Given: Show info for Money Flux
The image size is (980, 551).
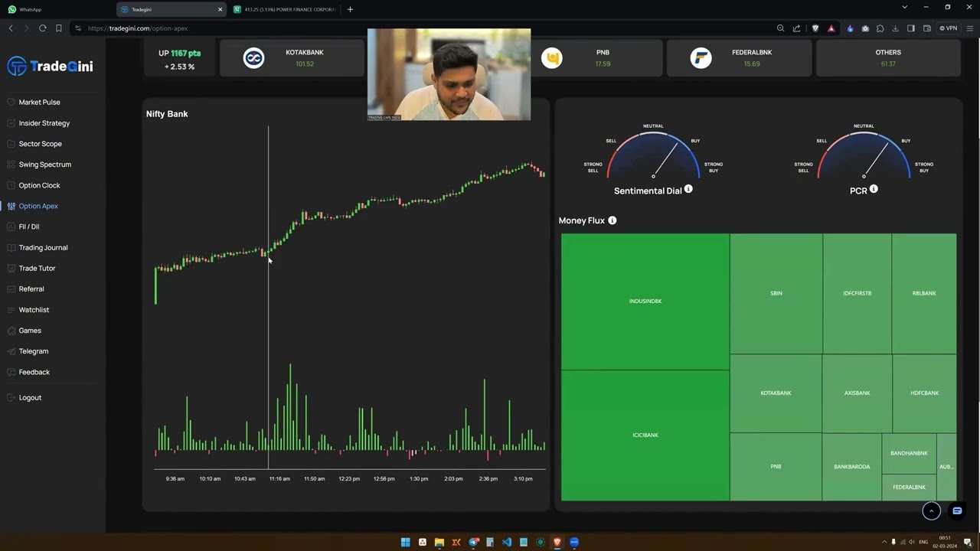Looking at the screenshot, I should [x=612, y=220].
